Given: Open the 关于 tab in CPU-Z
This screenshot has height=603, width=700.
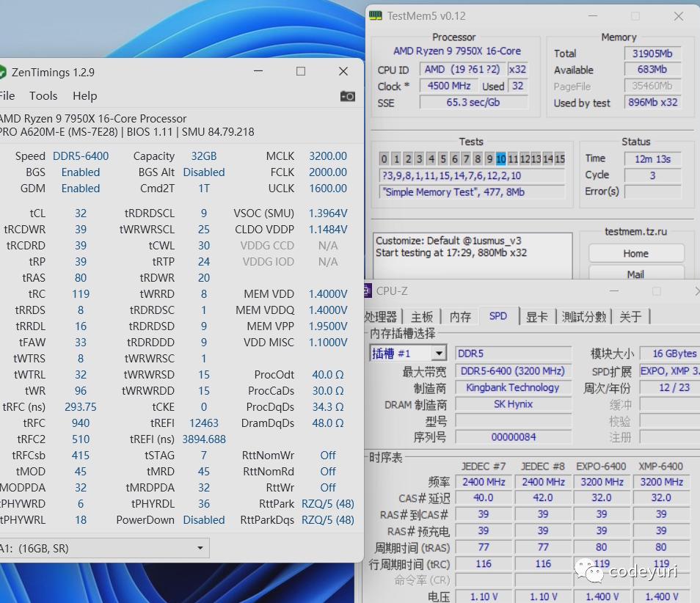Looking at the screenshot, I should [x=630, y=317].
